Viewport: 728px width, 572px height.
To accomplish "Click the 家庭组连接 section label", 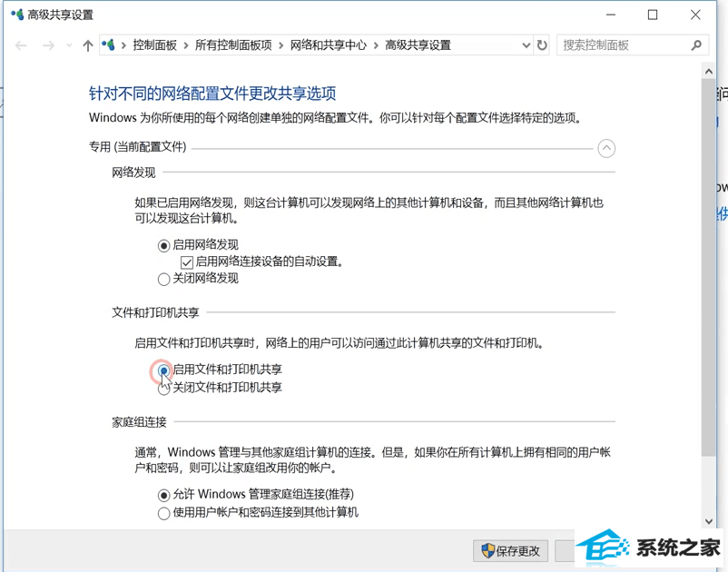I will 139,422.
